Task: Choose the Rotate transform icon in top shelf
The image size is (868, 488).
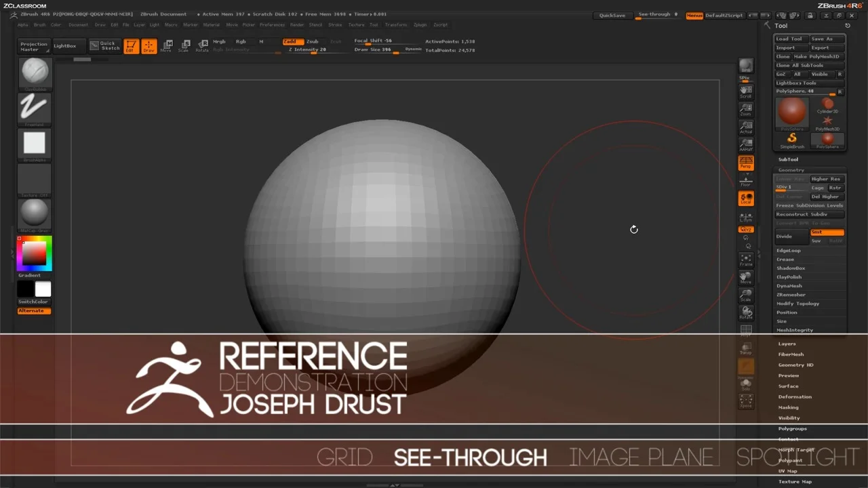Action: coord(202,46)
